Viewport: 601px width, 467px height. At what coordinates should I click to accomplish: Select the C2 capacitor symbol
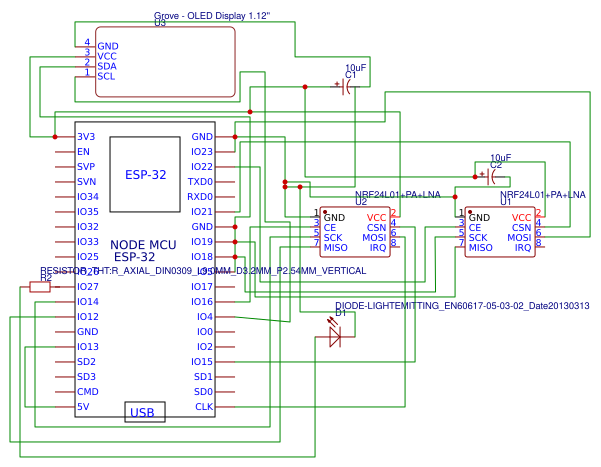(x=490, y=177)
